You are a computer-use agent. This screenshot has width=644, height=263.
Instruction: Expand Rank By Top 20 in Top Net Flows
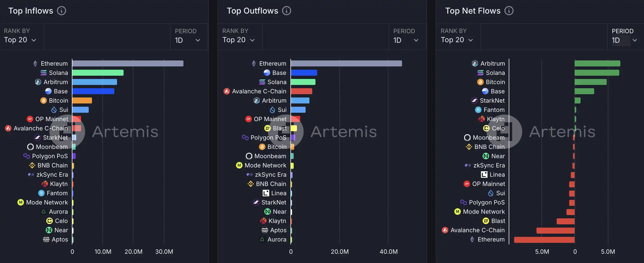(457, 40)
